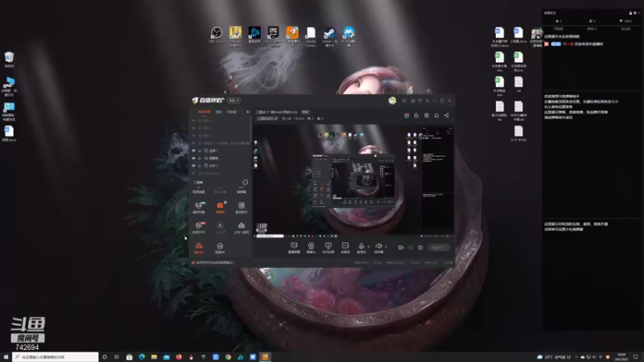The width and height of the screenshot is (644, 362).
Task: Switch to the third scene tab
Action: [232, 112]
